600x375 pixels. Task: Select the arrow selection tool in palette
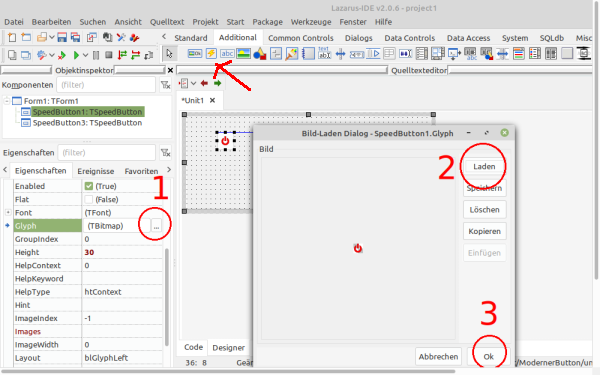click(169, 54)
